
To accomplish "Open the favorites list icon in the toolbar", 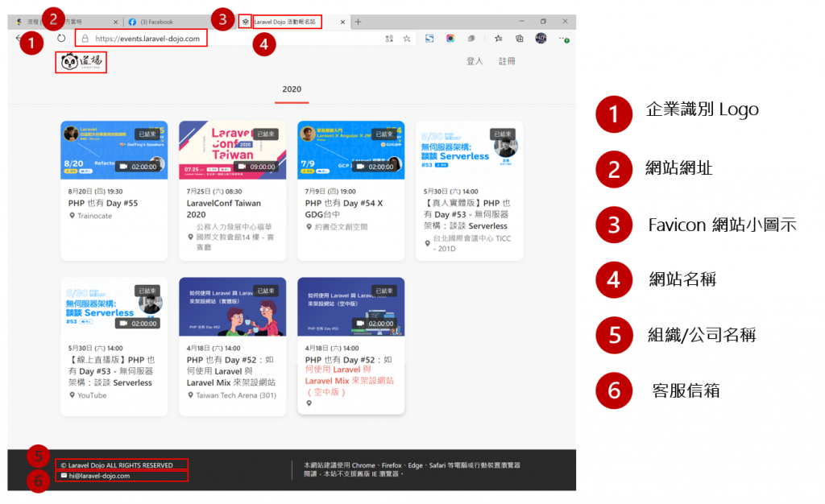I will coord(498,39).
